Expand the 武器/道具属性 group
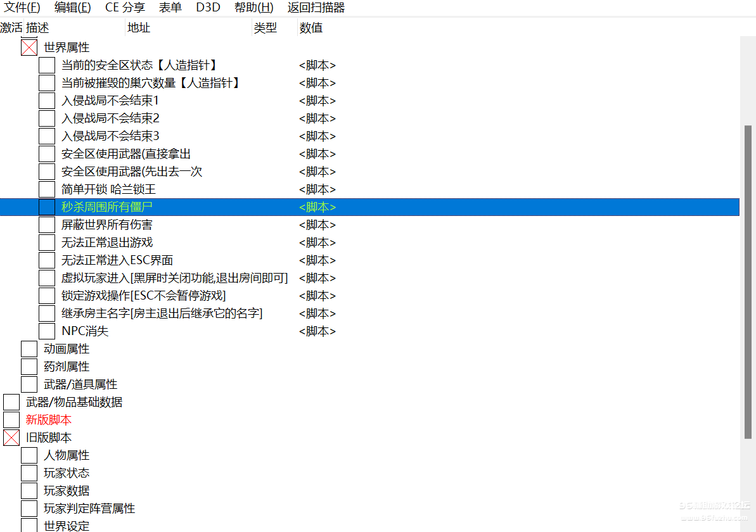 pos(29,384)
